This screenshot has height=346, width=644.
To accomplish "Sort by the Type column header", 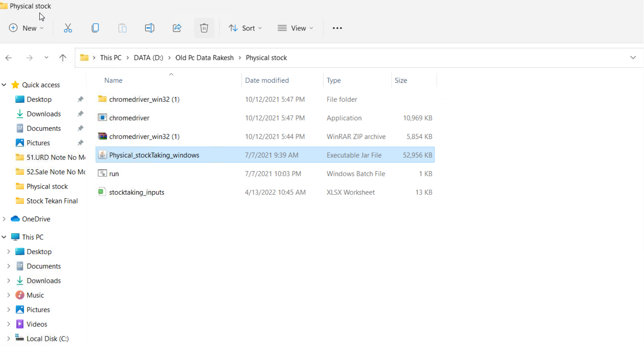I will 334,80.
